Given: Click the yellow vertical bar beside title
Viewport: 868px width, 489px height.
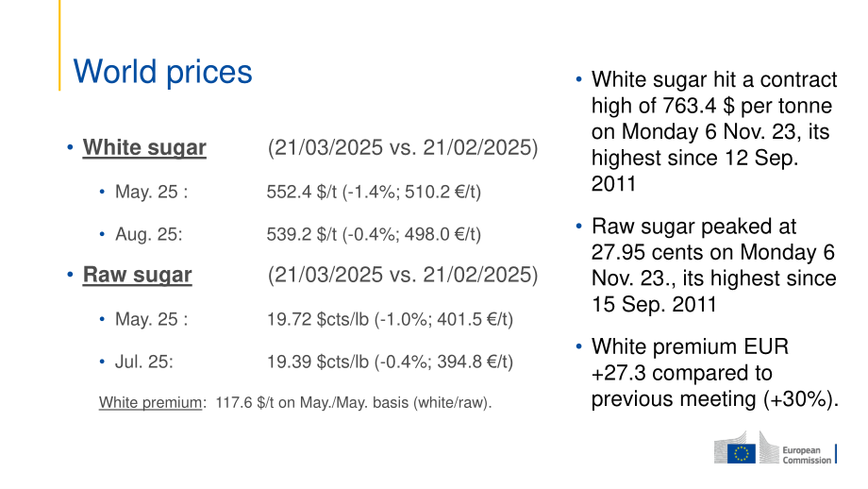Looking at the screenshot, I should 59,45.
